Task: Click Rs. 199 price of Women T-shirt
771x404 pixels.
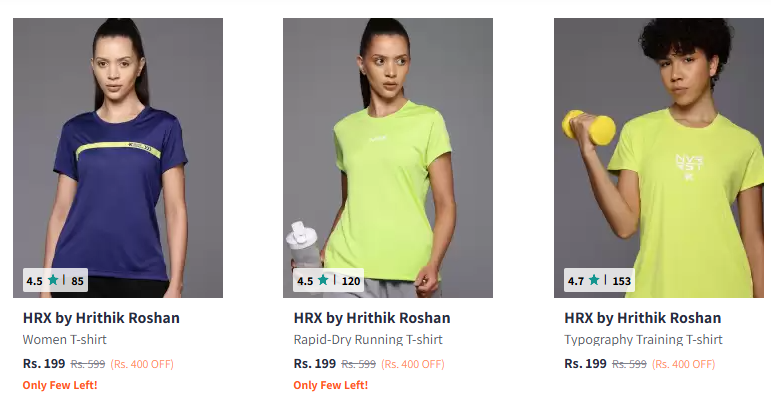Action: [x=44, y=364]
